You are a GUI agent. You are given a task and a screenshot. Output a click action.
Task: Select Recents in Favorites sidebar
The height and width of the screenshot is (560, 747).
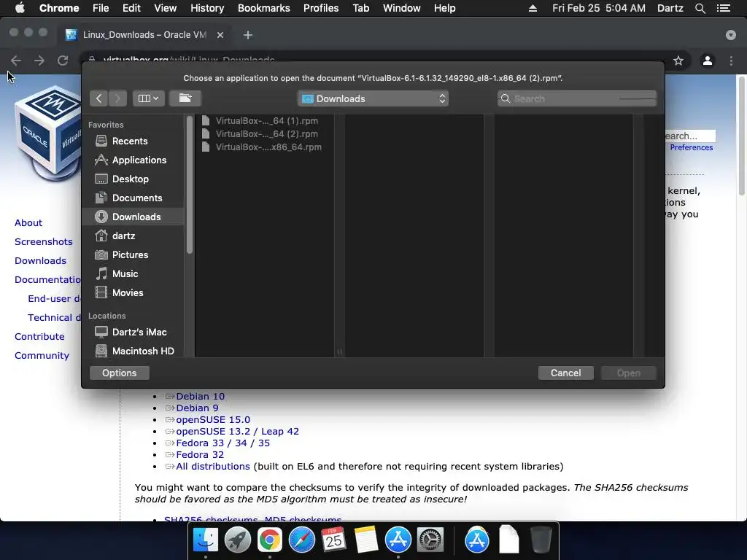(x=133, y=141)
